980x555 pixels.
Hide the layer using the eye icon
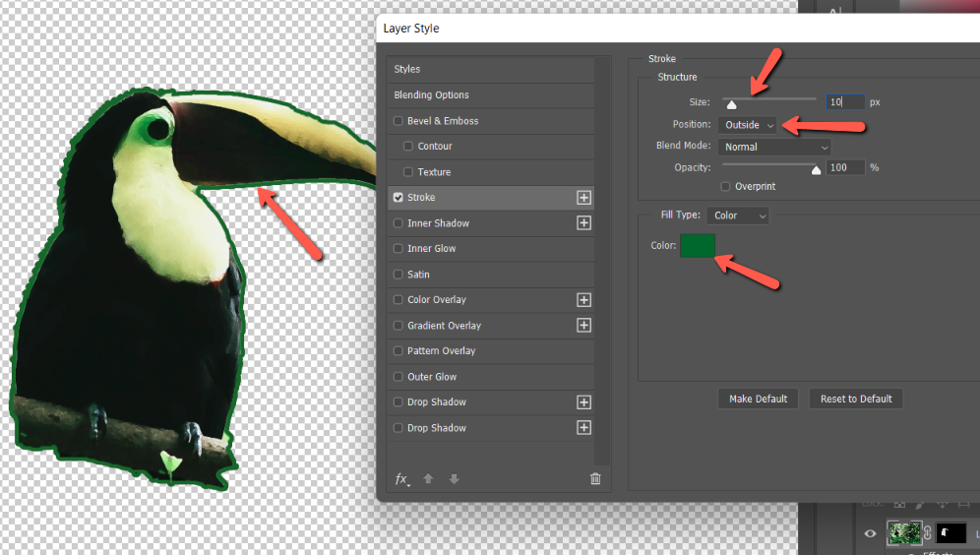coord(870,533)
